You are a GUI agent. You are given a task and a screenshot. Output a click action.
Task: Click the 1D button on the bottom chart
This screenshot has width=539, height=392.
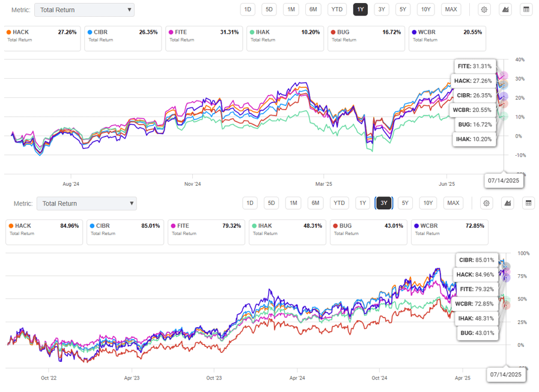[250, 203]
